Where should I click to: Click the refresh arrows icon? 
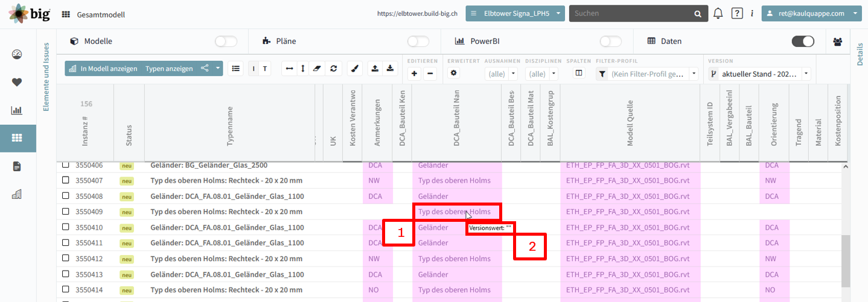click(x=333, y=69)
